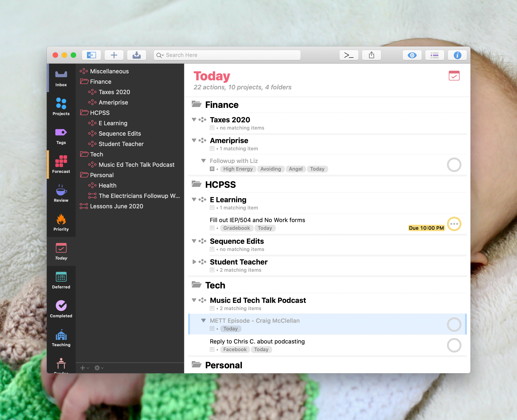This screenshot has width=517, height=420.
Task: Collapse the E Learning project in outline
Action: pyautogui.click(x=194, y=199)
